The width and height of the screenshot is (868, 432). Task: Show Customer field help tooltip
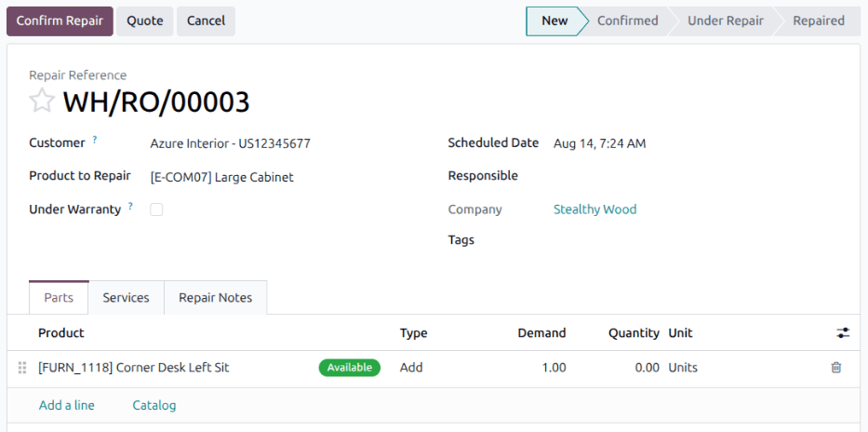pos(95,141)
